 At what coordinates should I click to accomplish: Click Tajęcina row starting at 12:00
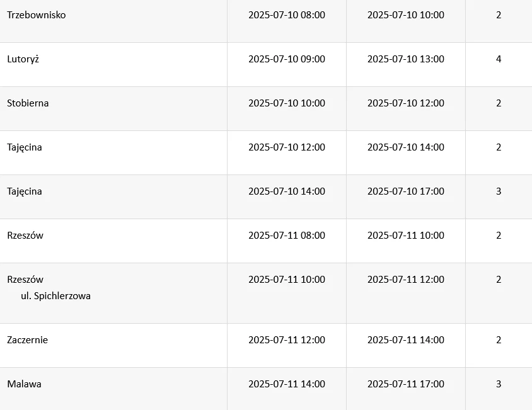[x=25, y=147]
